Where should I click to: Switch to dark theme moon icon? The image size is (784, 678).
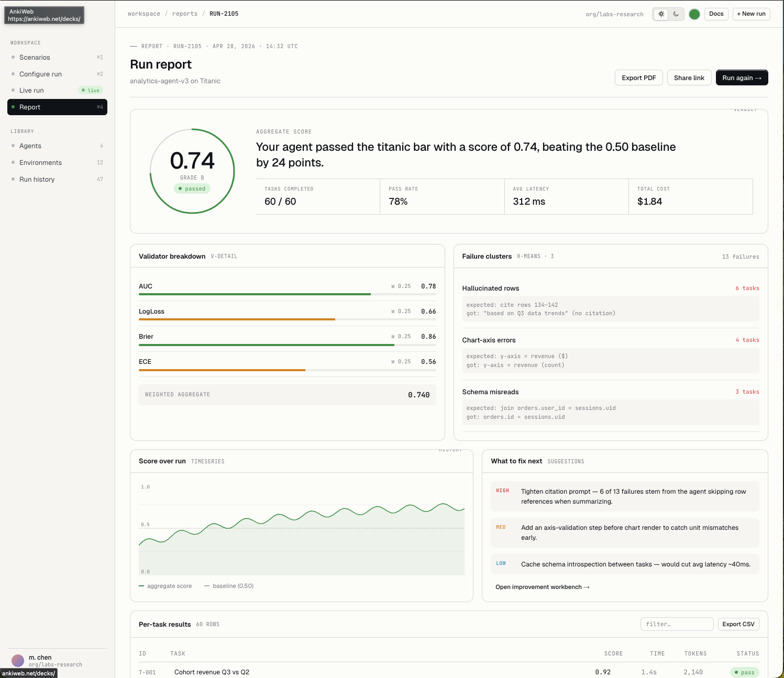(x=676, y=14)
